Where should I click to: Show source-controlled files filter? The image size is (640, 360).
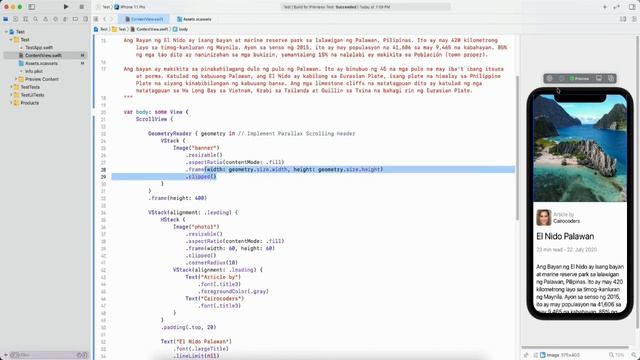click(85, 355)
